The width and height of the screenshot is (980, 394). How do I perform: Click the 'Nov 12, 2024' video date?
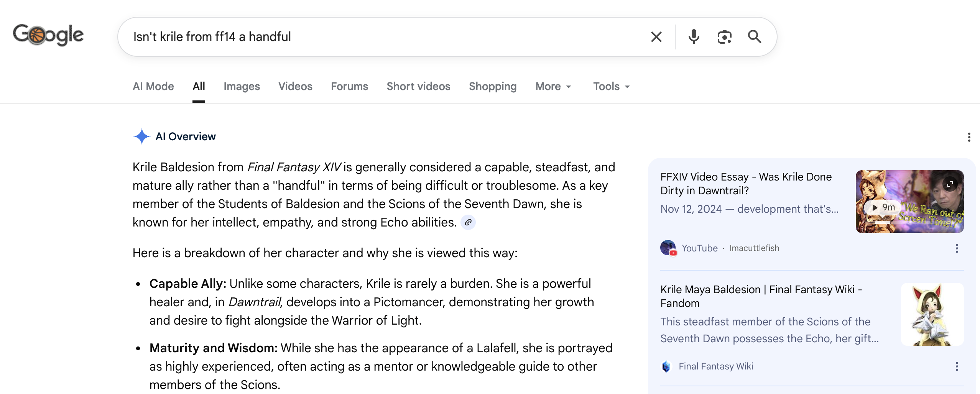point(691,209)
